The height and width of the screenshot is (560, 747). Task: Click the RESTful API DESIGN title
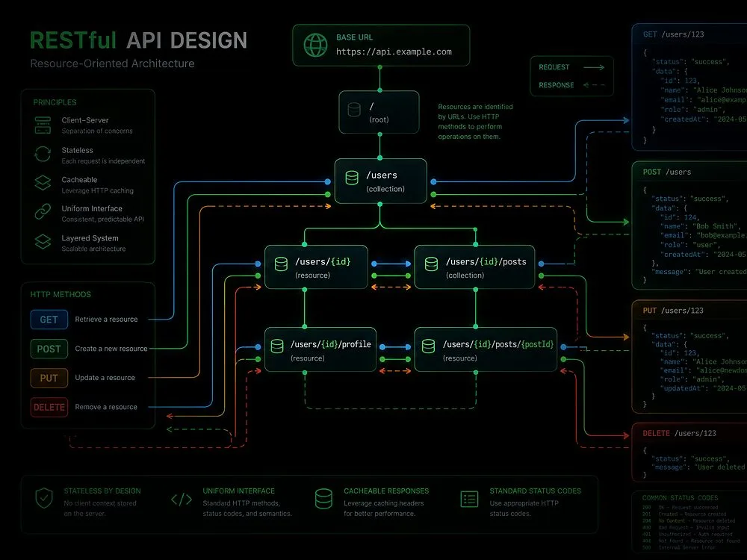[139, 40]
